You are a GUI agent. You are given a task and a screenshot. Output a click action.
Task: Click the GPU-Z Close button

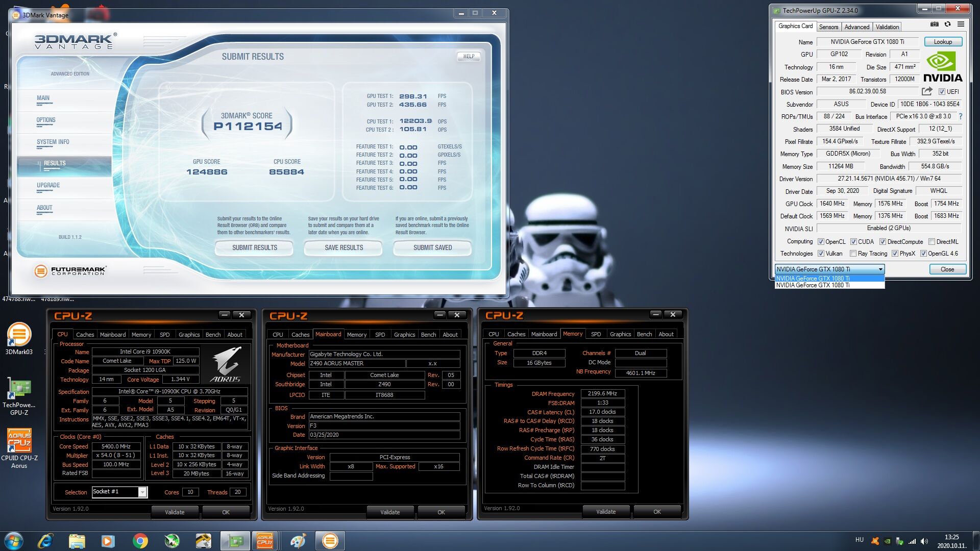(x=947, y=269)
